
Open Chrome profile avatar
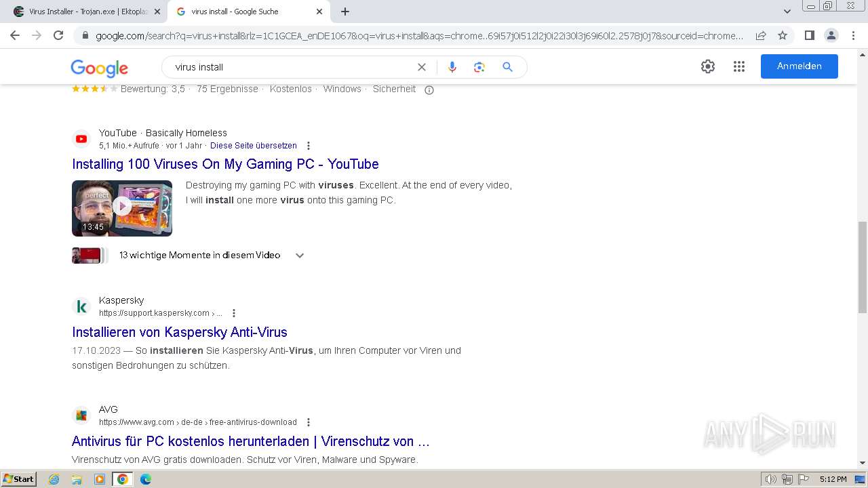pyautogui.click(x=831, y=35)
